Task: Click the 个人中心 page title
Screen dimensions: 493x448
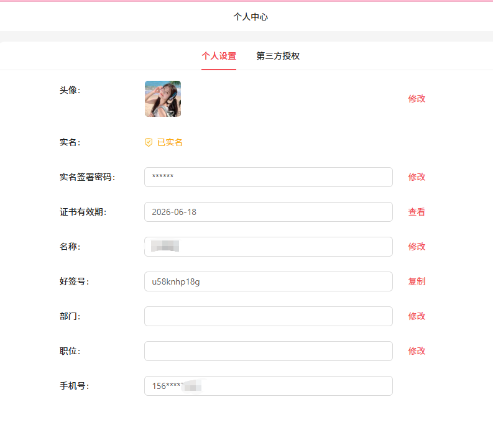Action: (x=251, y=17)
